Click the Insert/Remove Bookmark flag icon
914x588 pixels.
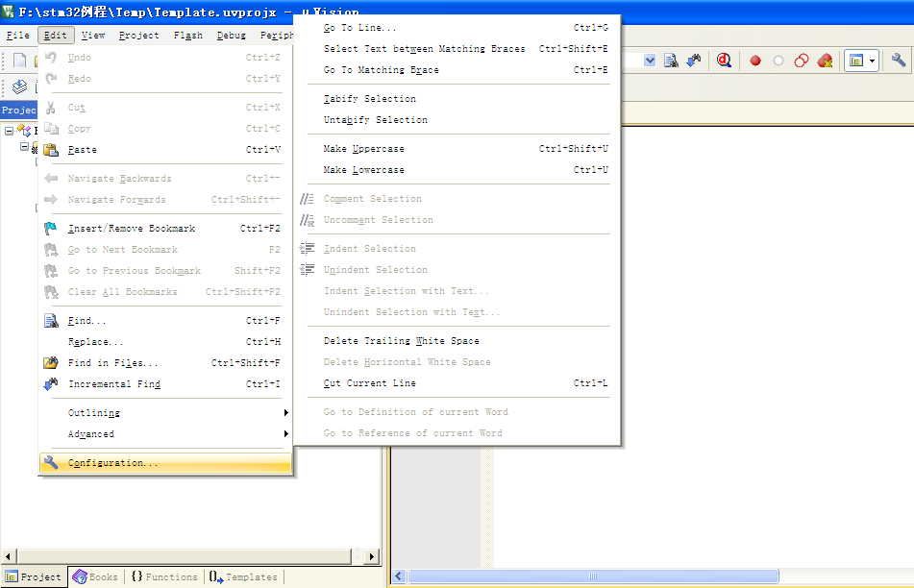(51, 229)
